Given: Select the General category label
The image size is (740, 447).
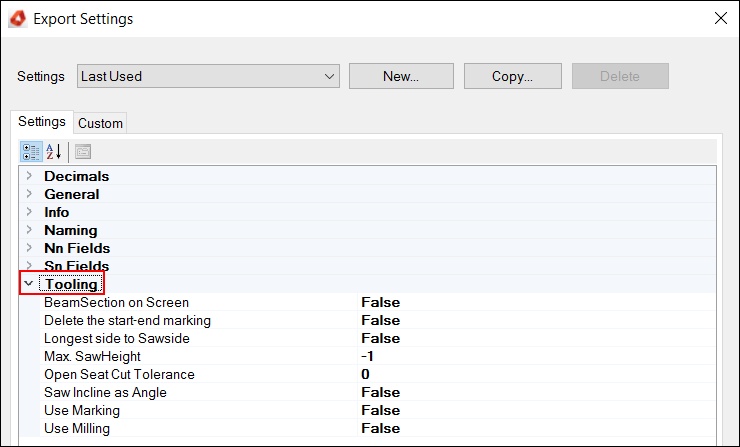Looking at the screenshot, I should pos(72,194).
